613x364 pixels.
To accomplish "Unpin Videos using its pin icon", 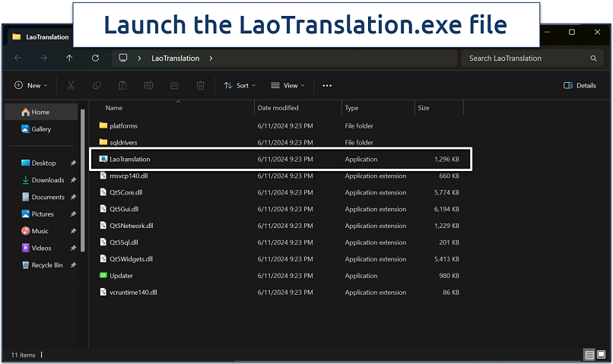I will click(73, 248).
